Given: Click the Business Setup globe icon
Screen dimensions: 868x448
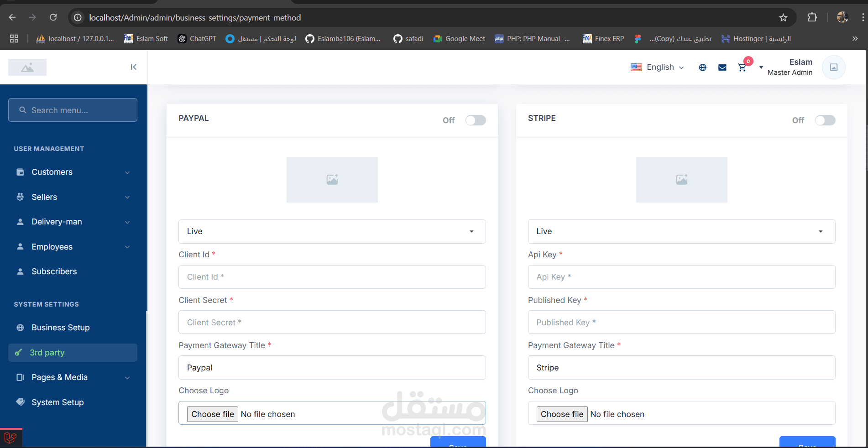Looking at the screenshot, I should coord(20,328).
